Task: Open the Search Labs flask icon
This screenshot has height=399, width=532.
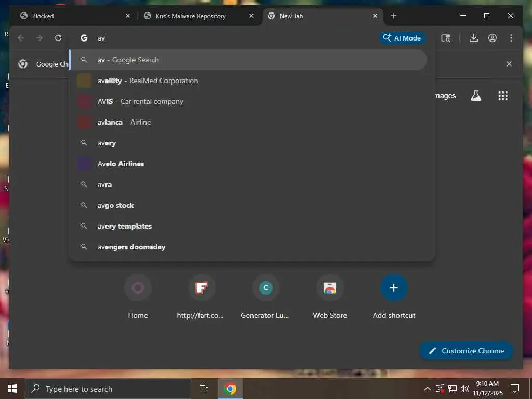Action: tap(476, 96)
